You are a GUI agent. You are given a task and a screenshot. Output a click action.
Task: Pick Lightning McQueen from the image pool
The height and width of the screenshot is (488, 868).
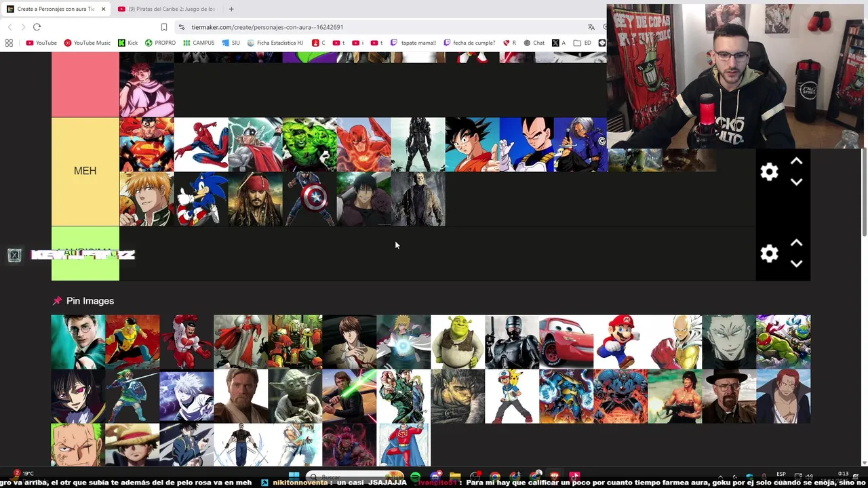[566, 342]
